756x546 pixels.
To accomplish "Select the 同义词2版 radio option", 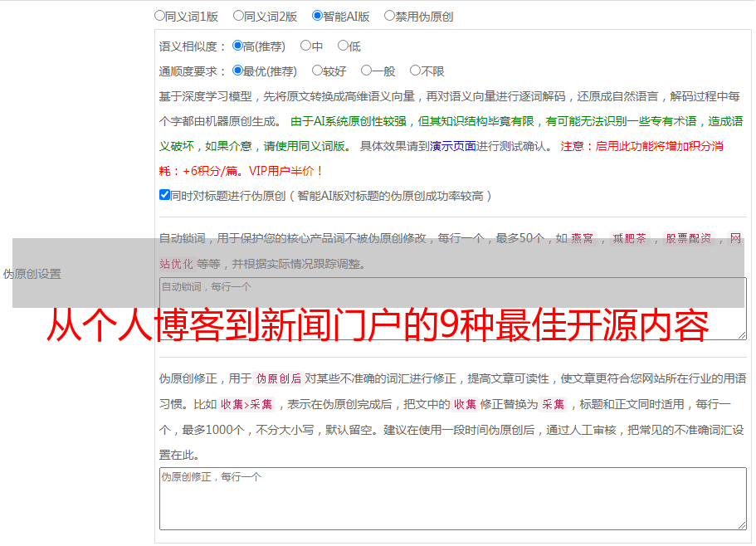I will pyautogui.click(x=238, y=16).
